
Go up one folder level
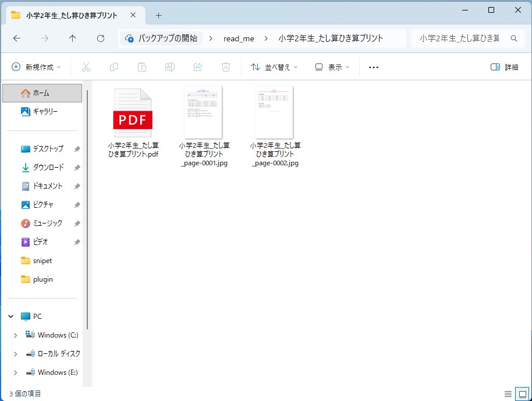pos(72,38)
